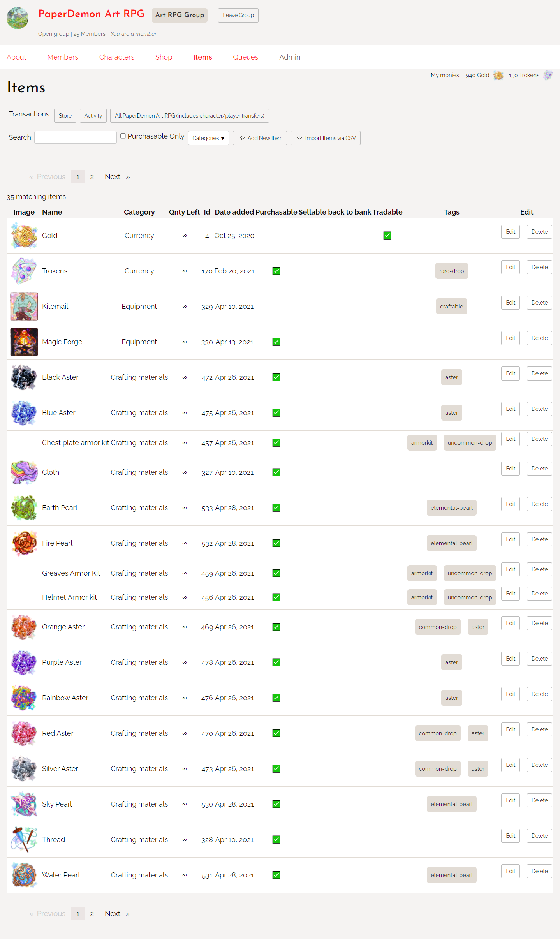The width and height of the screenshot is (560, 939).
Task: Click the Leave Group button
Action: tap(238, 15)
